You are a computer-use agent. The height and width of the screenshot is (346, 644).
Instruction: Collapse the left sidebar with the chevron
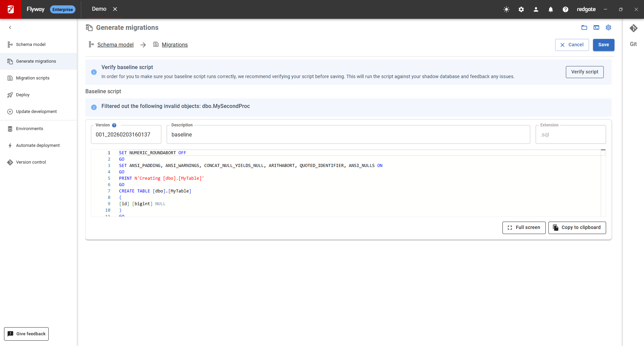point(10,27)
